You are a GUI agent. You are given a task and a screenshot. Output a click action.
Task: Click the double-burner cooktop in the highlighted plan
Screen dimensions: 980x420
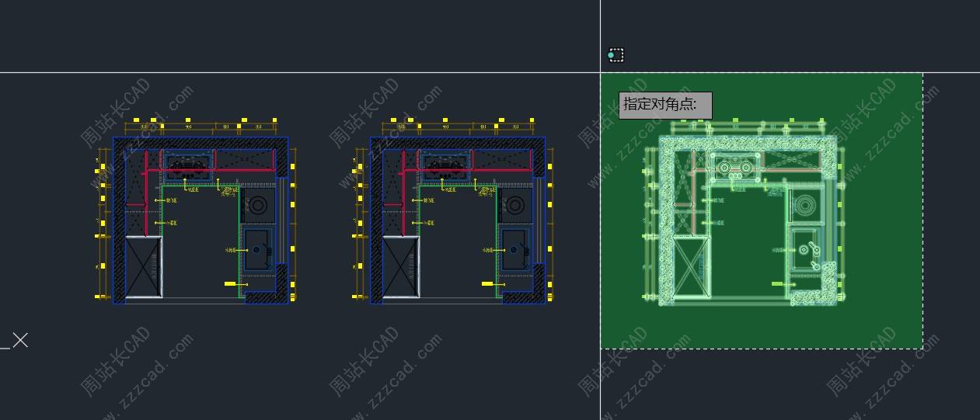pyautogui.click(x=734, y=168)
